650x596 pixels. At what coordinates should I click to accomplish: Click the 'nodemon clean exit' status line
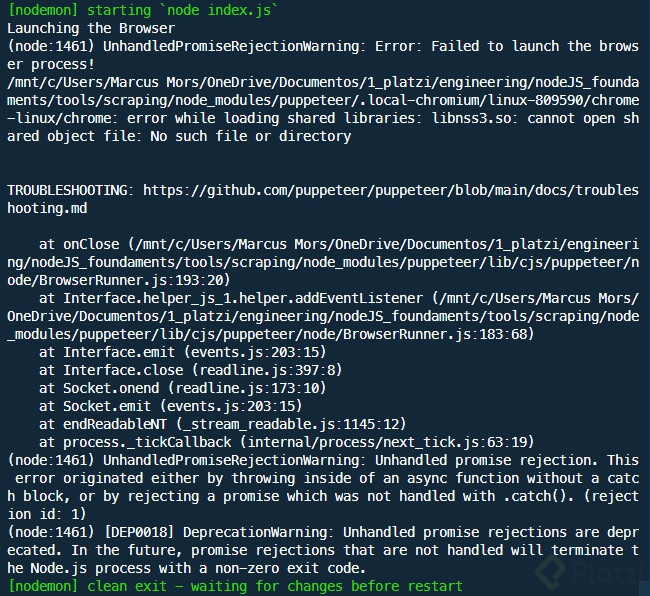pos(235,586)
